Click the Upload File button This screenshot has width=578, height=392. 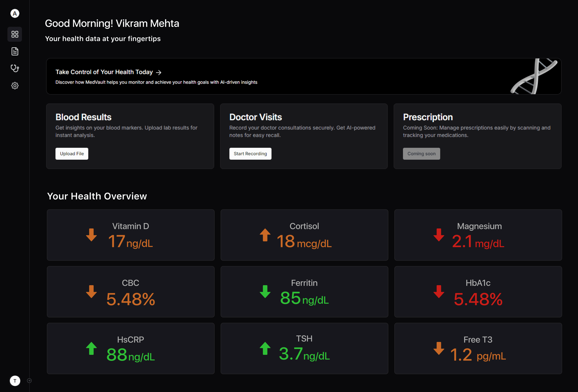point(72,154)
